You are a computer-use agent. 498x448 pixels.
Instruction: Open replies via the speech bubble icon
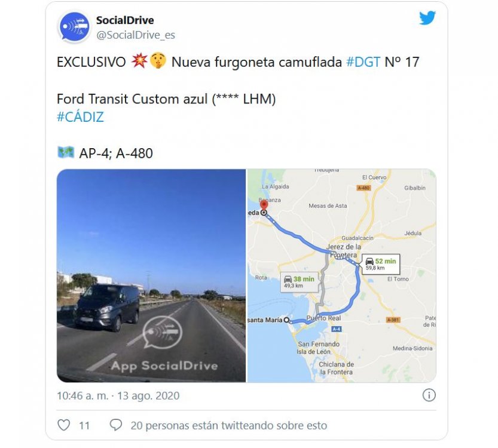click(115, 425)
